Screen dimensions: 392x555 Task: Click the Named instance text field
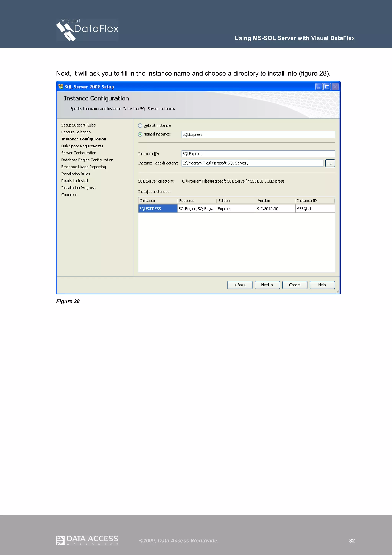(x=258, y=135)
